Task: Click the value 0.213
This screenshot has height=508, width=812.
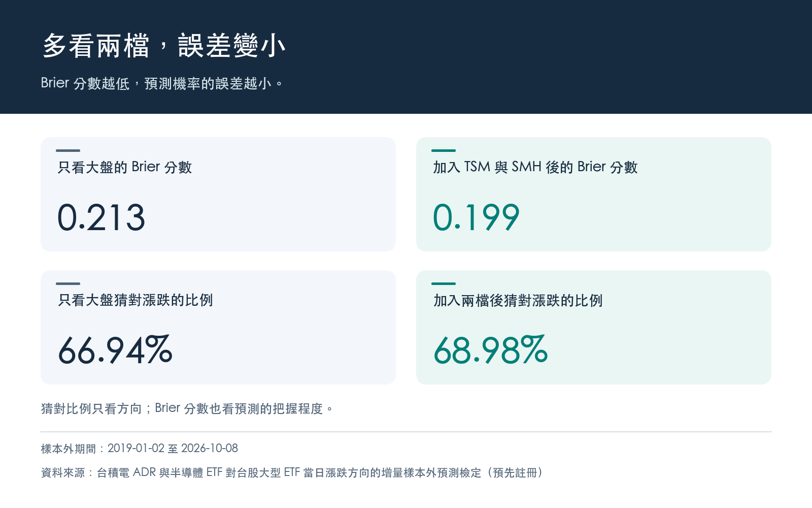Action: tap(101, 217)
